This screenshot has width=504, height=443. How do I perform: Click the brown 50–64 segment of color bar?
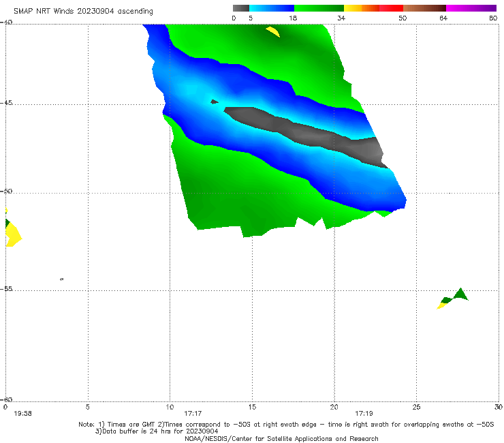pyautogui.click(x=424, y=8)
